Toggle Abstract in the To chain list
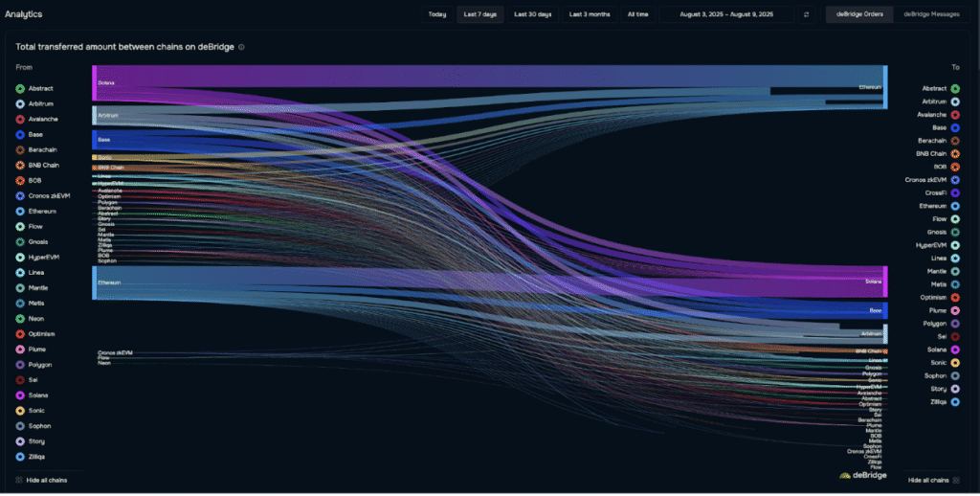980x496 pixels. 941,89
